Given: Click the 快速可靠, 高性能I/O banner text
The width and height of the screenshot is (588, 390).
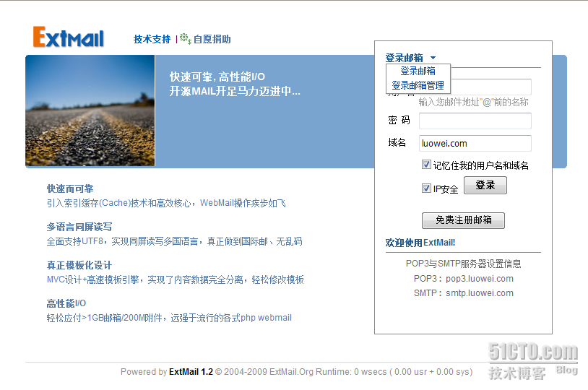Looking at the screenshot, I should pyautogui.click(x=217, y=77).
